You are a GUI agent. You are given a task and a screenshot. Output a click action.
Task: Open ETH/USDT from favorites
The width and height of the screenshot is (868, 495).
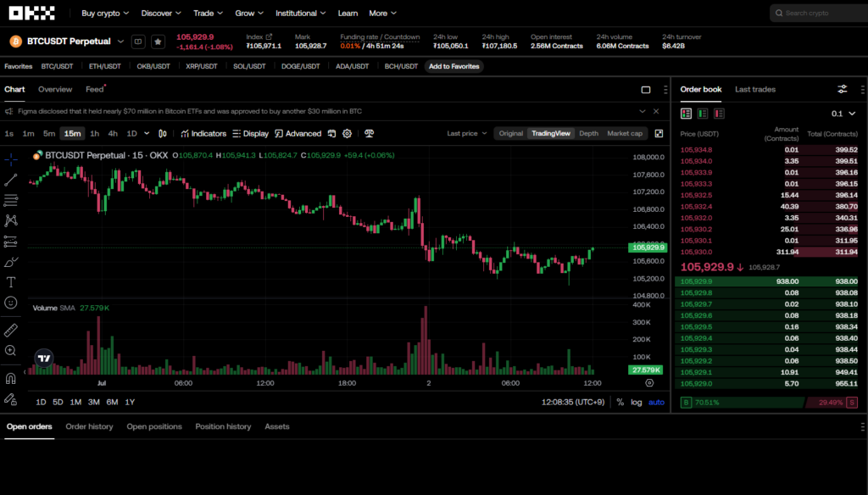point(104,66)
